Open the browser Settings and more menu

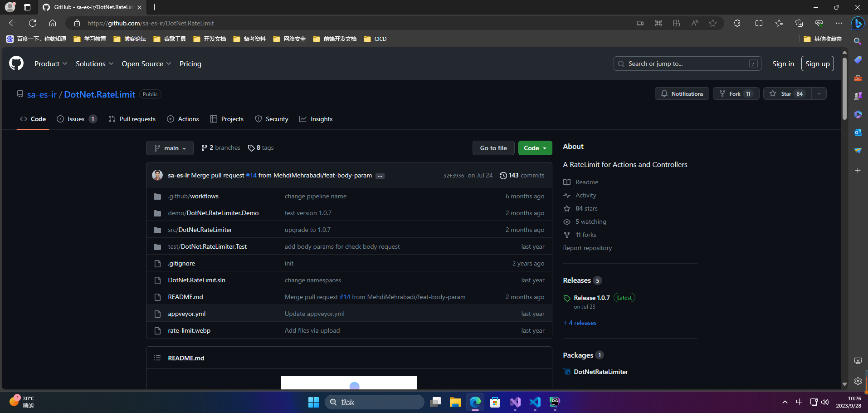839,23
